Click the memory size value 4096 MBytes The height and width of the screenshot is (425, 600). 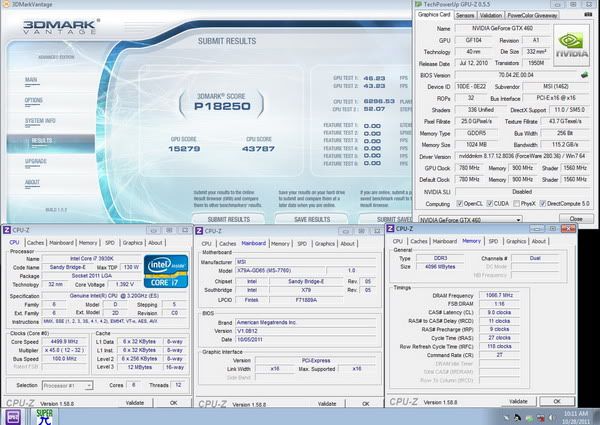(440, 267)
